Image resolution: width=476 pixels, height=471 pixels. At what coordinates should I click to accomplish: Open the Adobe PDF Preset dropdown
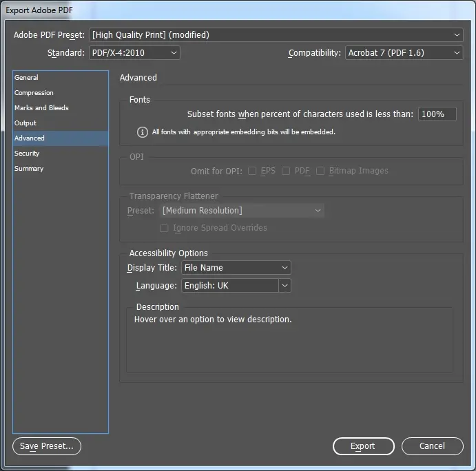click(276, 35)
